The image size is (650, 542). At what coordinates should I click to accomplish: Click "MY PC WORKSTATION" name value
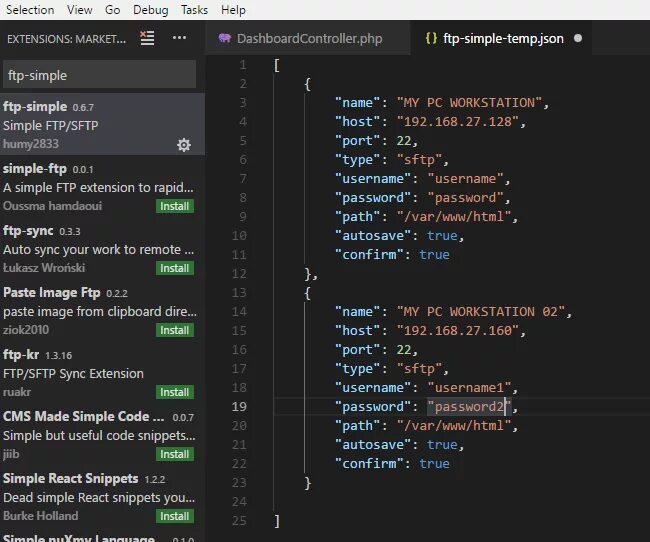coord(469,102)
